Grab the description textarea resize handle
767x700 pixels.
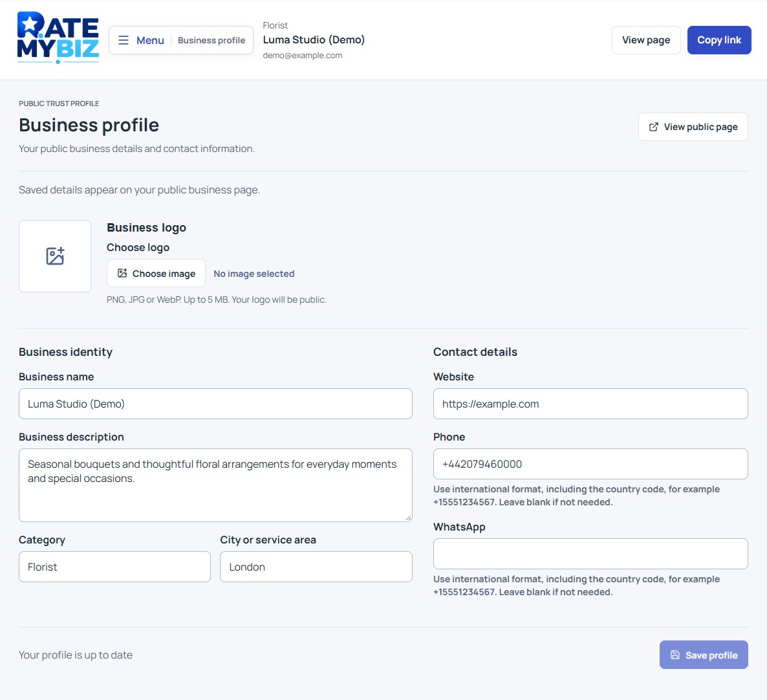(408, 518)
